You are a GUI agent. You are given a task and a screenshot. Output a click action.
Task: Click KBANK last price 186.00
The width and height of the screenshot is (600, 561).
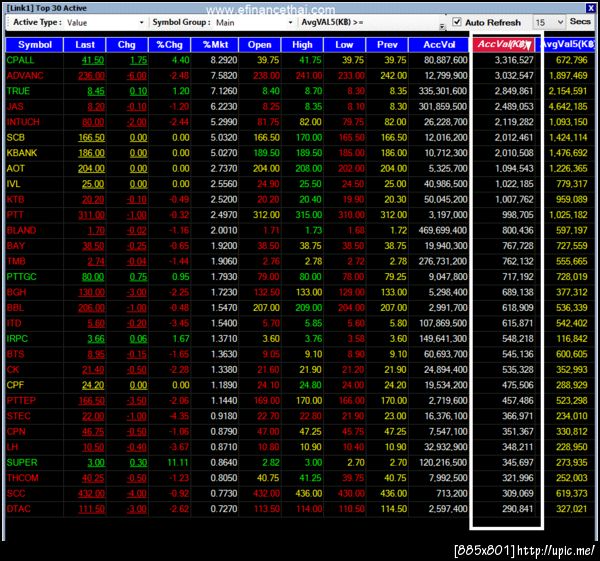(91, 153)
